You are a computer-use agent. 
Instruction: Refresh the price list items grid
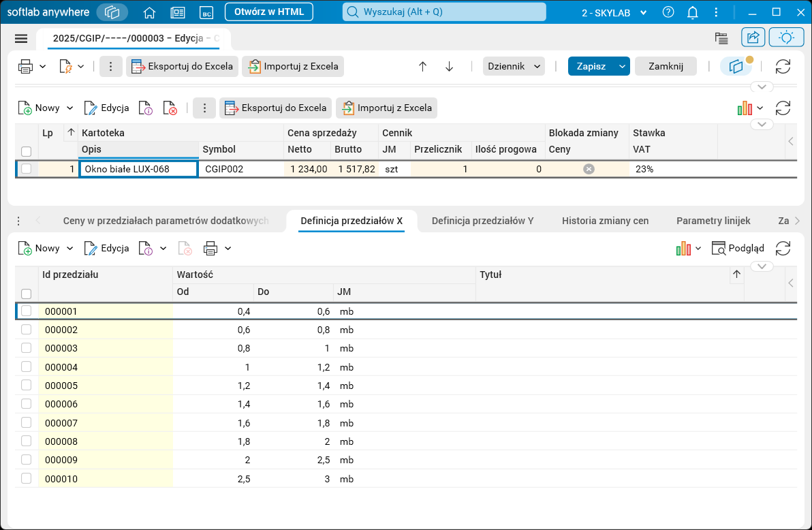tap(783, 108)
